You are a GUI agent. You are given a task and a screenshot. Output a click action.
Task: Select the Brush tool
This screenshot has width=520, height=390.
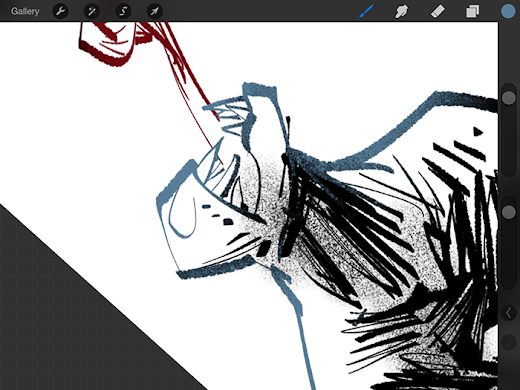coord(366,11)
